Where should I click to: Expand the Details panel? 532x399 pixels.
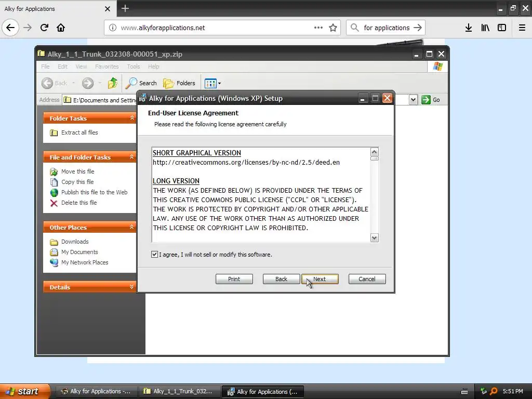click(x=132, y=287)
